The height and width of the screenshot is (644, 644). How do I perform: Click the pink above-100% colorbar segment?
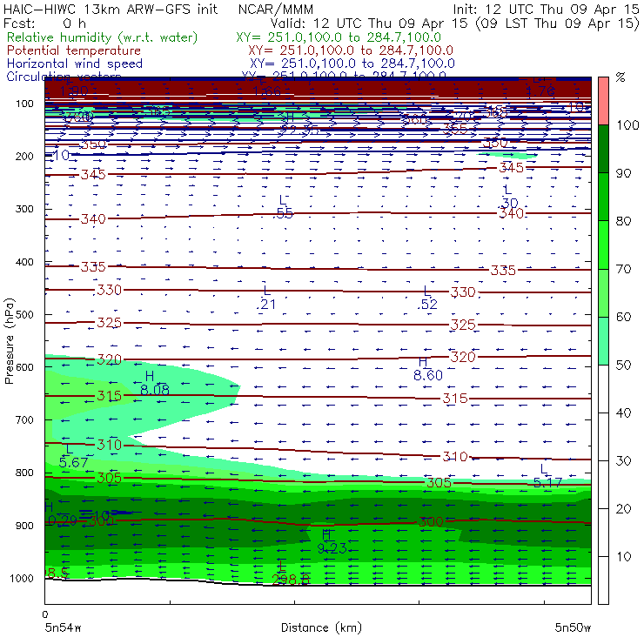pyautogui.click(x=603, y=101)
